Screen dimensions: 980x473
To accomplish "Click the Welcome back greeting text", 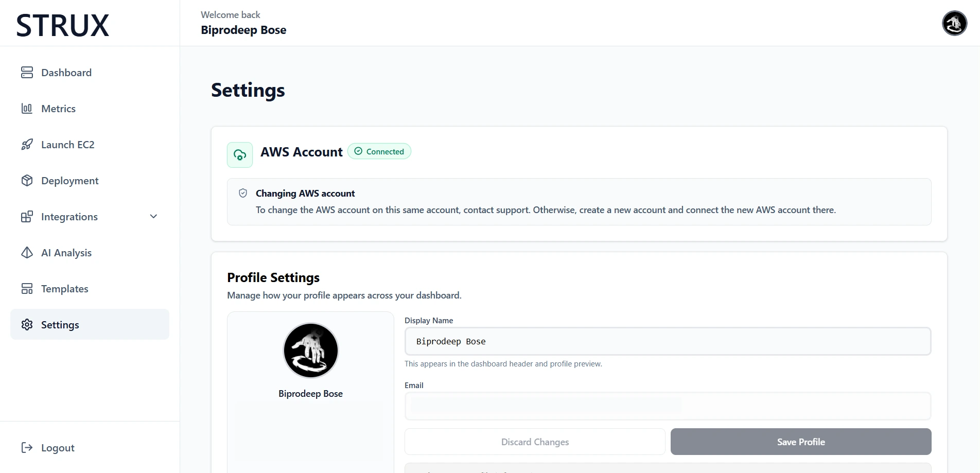I will 231,15.
